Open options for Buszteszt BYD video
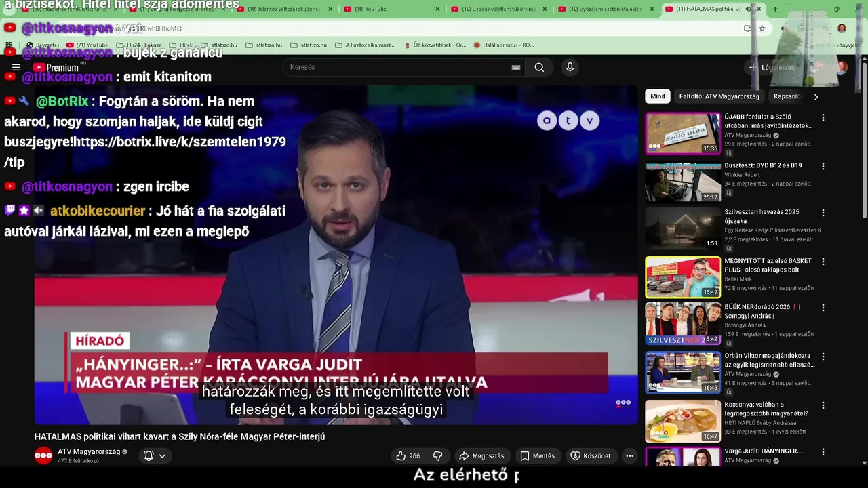The height and width of the screenshot is (488, 868). [823, 166]
